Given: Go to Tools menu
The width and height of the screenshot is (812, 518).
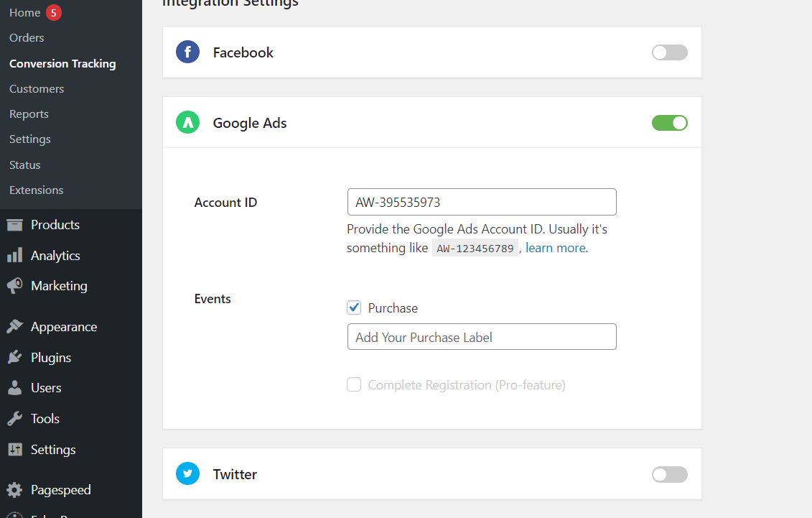Looking at the screenshot, I should click(45, 418).
